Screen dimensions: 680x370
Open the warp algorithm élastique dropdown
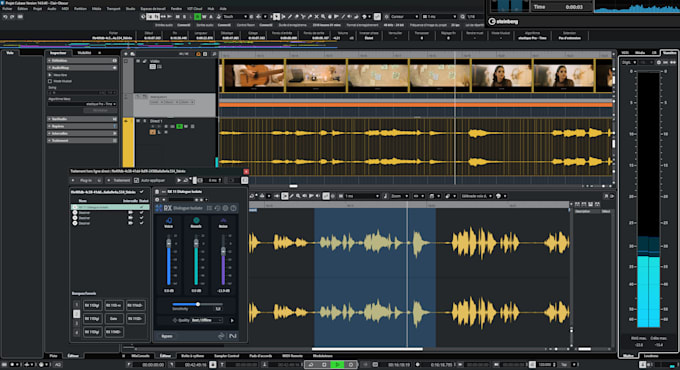82,104
